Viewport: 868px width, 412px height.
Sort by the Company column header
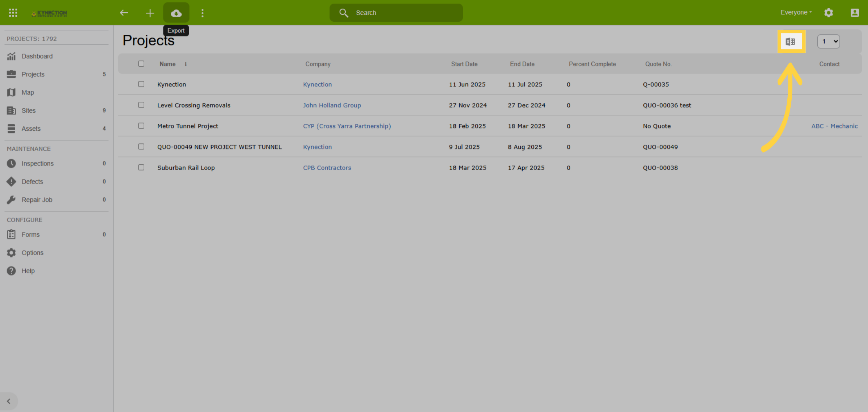(318, 64)
